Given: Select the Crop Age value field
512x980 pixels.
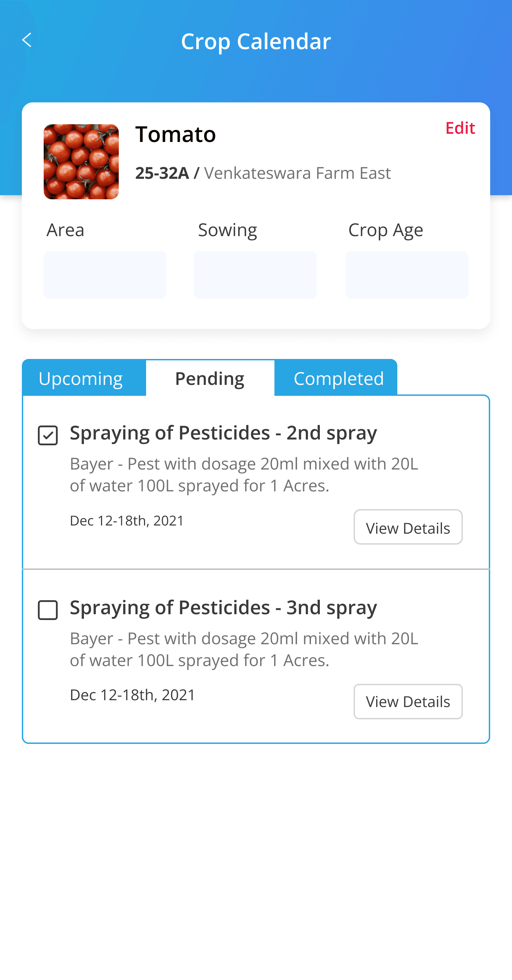Looking at the screenshot, I should 407,275.
